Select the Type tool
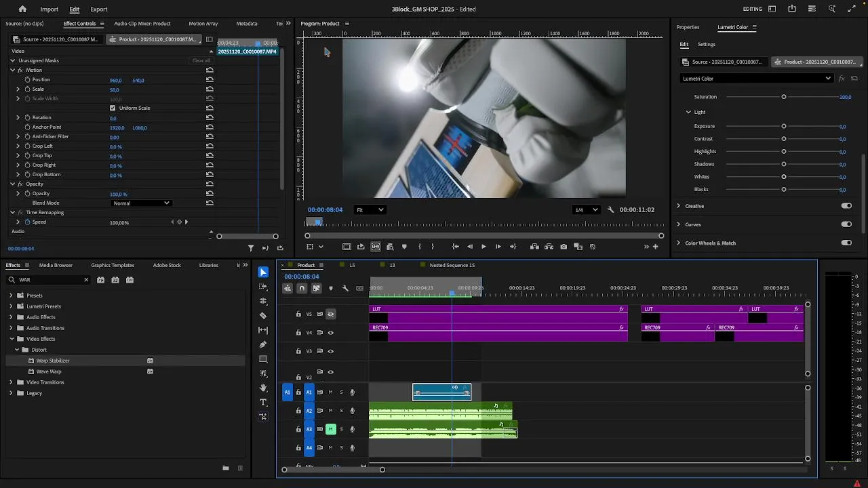Image resolution: width=868 pixels, height=488 pixels. click(263, 403)
